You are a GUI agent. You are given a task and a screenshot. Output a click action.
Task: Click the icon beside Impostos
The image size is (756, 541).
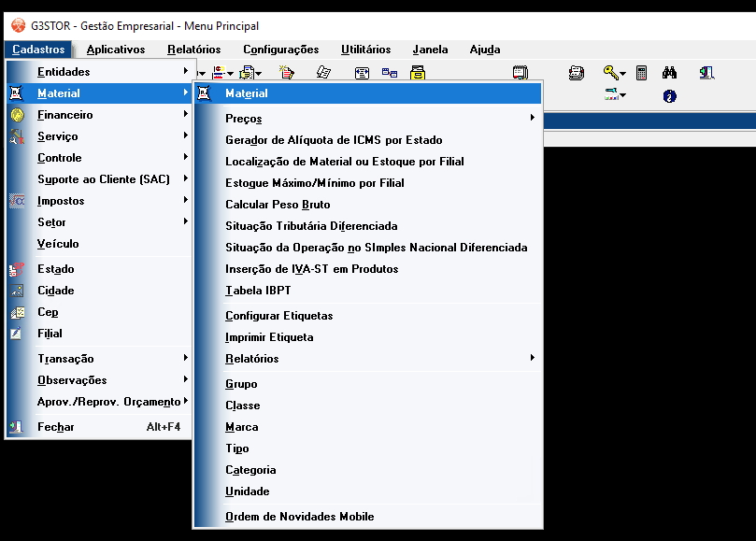(x=17, y=201)
